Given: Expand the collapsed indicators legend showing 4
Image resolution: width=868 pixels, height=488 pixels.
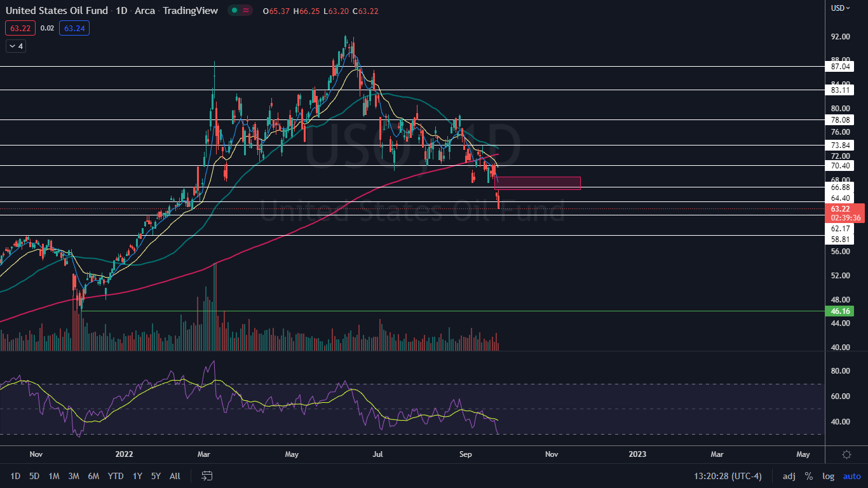Looking at the screenshot, I should pos(15,46).
